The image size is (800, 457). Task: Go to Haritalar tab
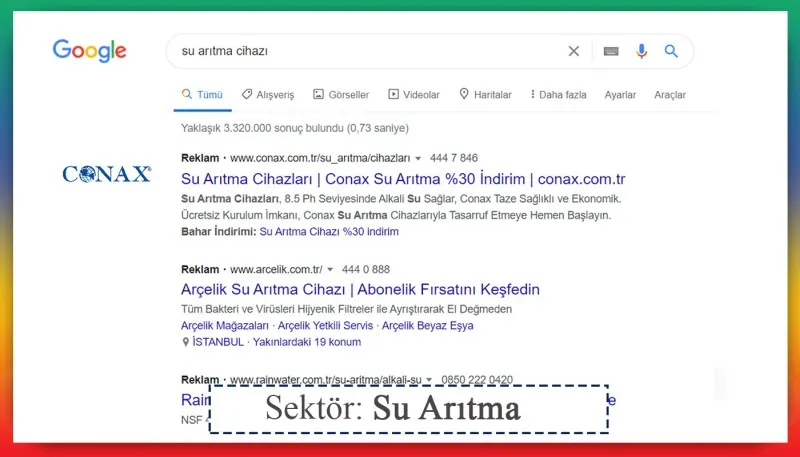tap(485, 94)
